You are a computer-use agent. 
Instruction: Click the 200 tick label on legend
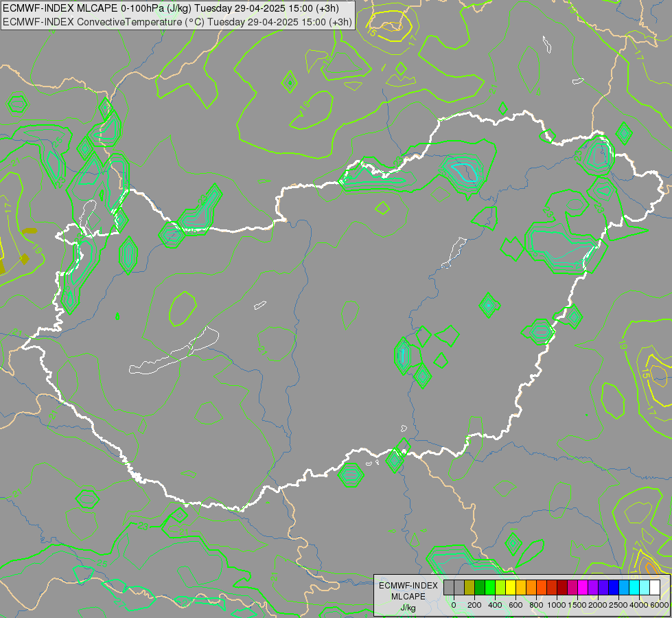pos(474,605)
